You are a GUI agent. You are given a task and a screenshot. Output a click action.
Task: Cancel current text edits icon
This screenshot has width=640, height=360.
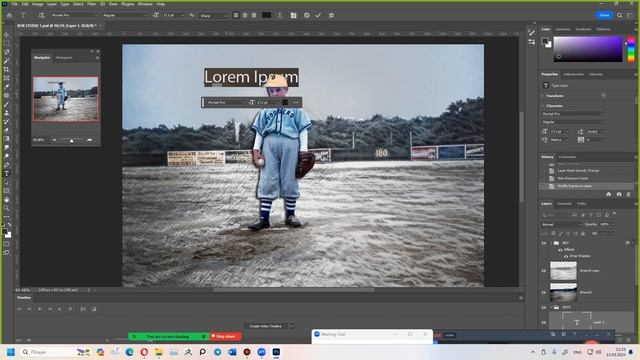pyautogui.click(x=307, y=16)
